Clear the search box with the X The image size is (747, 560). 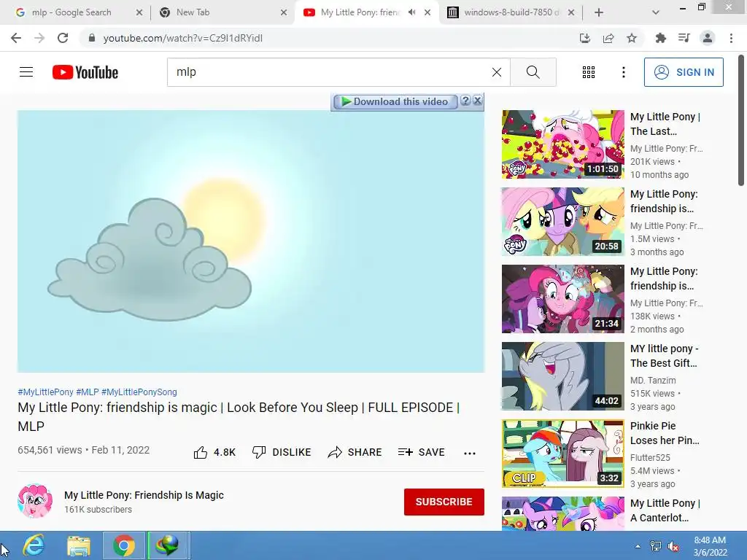(x=496, y=72)
